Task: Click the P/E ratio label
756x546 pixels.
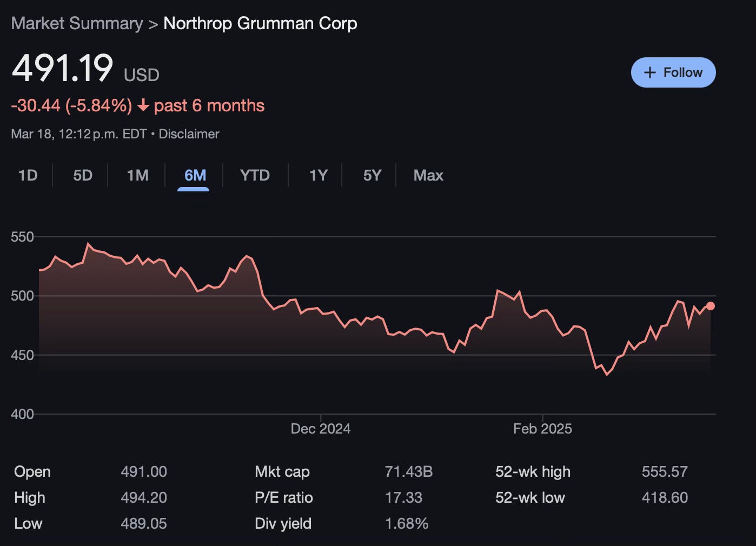Action: 283,497
